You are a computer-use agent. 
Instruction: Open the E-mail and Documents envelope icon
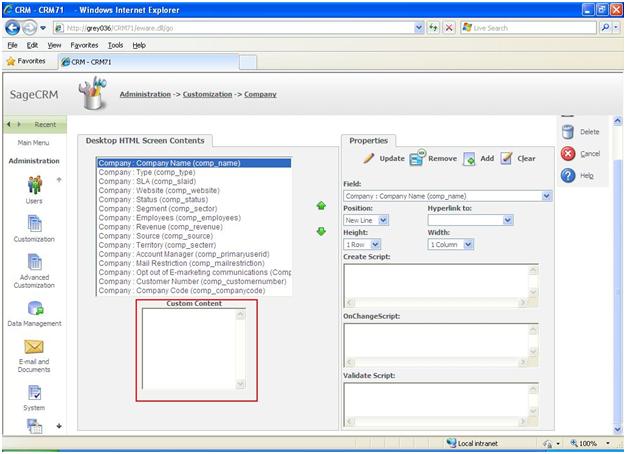pos(34,347)
